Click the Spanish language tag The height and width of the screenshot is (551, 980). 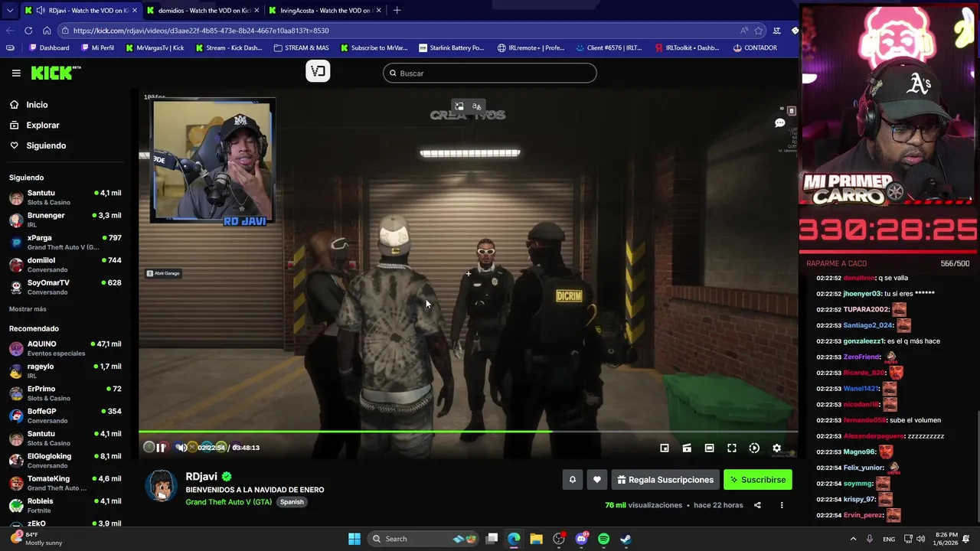292,502
